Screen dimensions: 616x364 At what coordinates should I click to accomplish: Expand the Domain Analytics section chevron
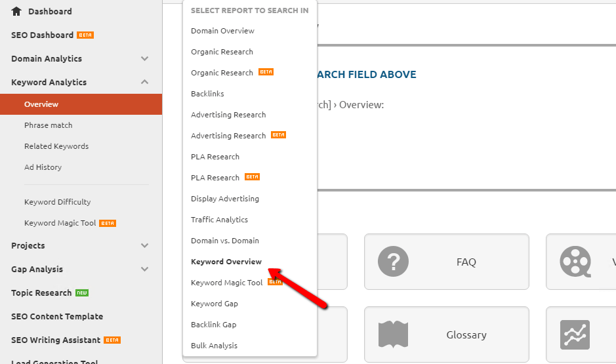pos(144,58)
